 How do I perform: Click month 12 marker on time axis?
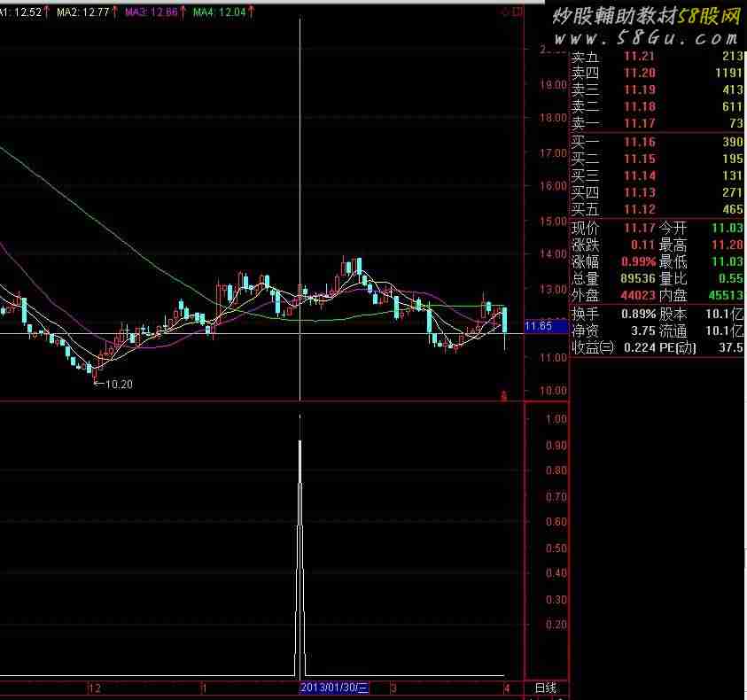95,688
